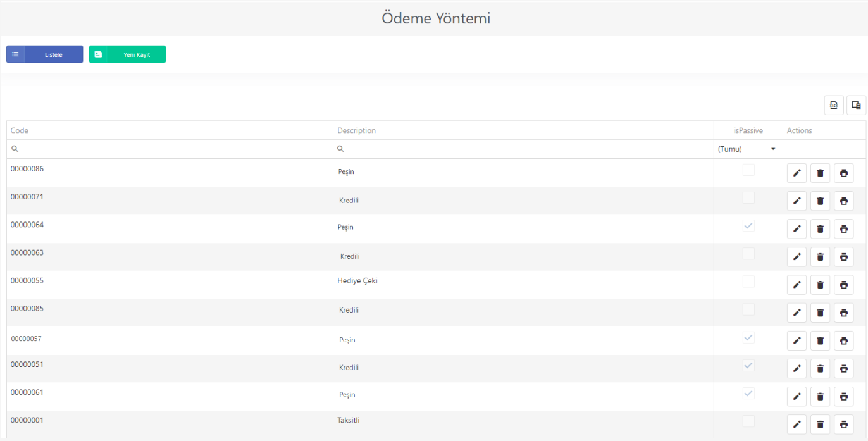Screen dimensions: 868x441
Task: Sort by the Code column header
Action: tap(170, 130)
